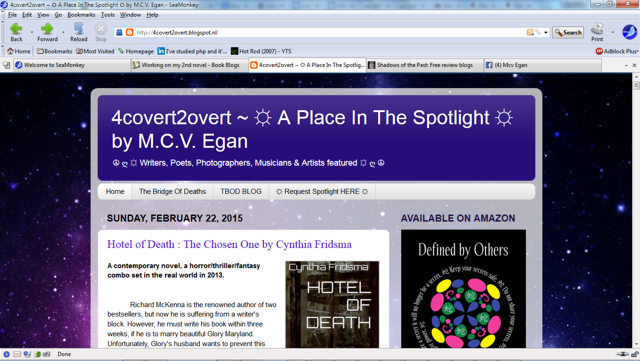640x361 pixels.
Task: Open the Home bookmark button
Action: 19,51
